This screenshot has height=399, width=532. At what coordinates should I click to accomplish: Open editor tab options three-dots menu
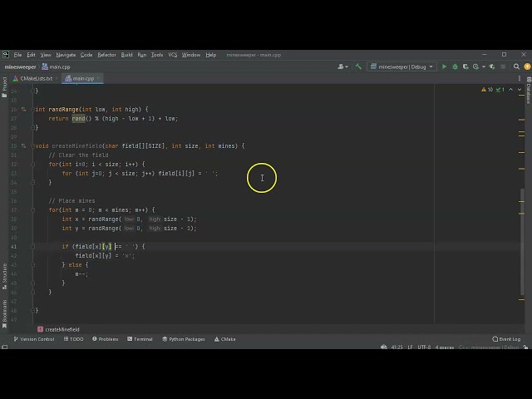tap(520, 78)
